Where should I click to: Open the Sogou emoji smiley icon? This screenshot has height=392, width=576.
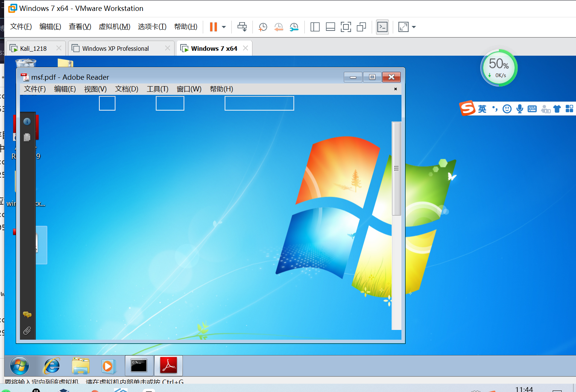[x=507, y=109]
